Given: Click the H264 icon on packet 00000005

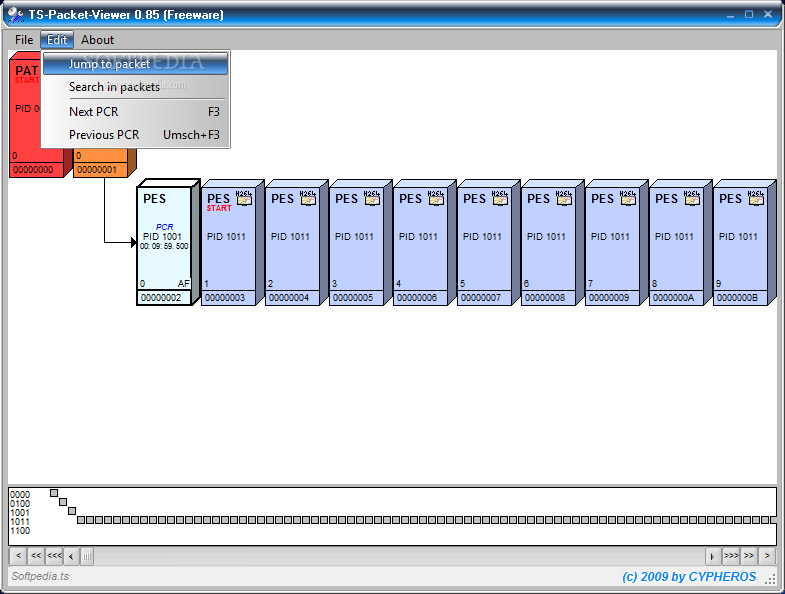Looking at the screenshot, I should point(372,198).
